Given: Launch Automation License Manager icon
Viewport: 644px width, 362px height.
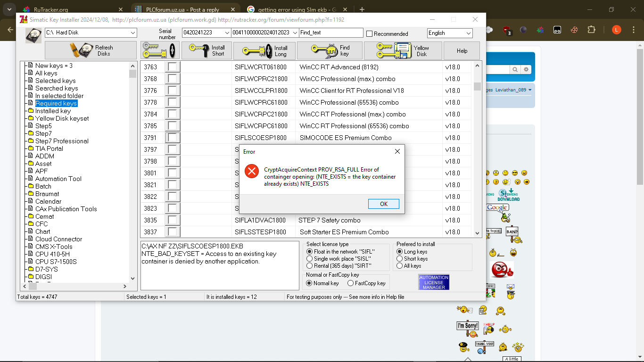Looking at the screenshot, I should [434, 282].
